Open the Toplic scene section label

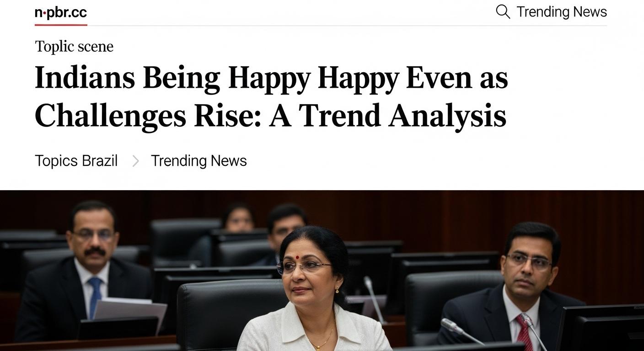pyautogui.click(x=74, y=47)
